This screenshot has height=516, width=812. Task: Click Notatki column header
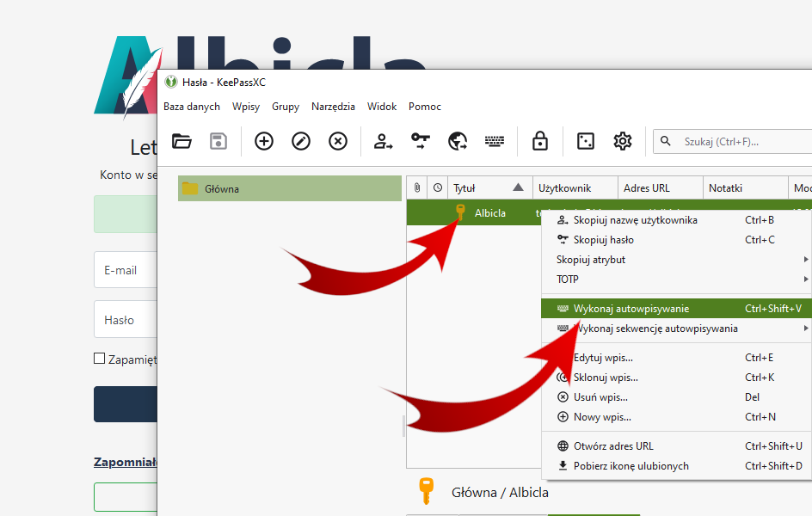pyautogui.click(x=746, y=187)
